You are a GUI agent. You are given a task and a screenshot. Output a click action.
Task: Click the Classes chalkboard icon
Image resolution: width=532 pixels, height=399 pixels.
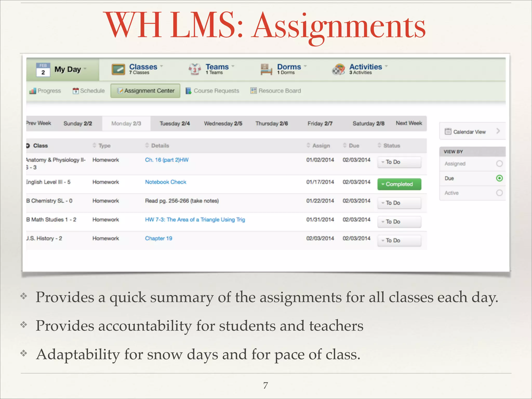click(x=118, y=69)
